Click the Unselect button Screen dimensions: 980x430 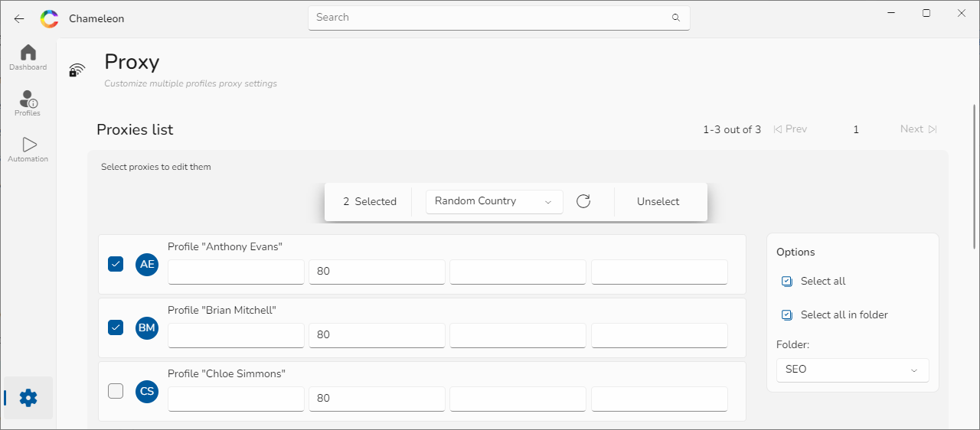click(x=658, y=202)
